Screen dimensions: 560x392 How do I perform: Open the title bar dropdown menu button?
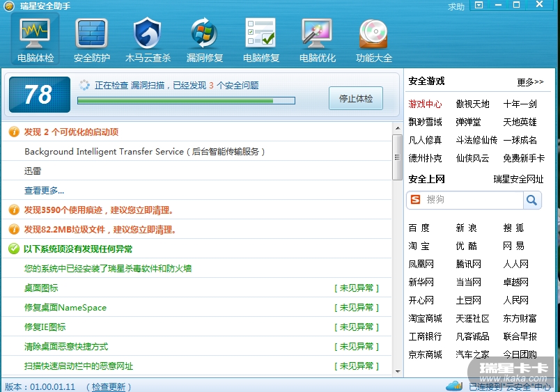[x=479, y=5]
